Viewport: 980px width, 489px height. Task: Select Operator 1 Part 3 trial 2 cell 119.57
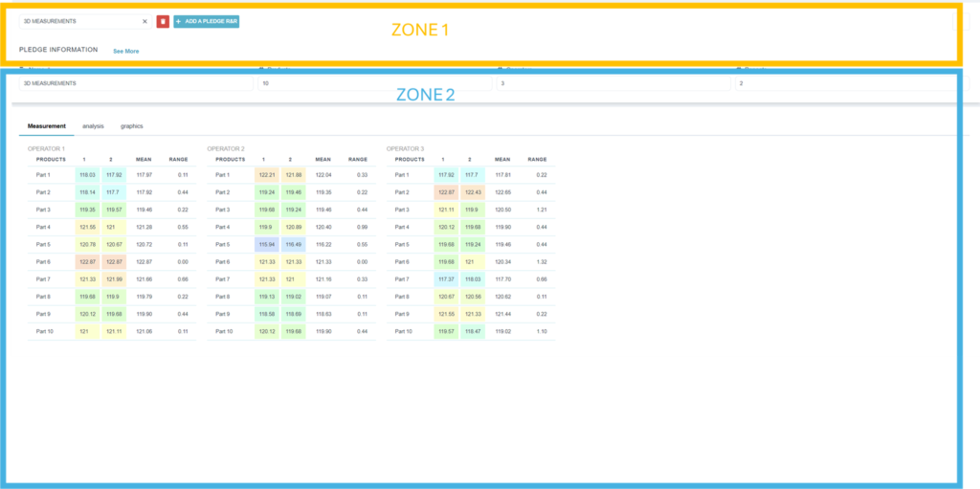(x=114, y=211)
